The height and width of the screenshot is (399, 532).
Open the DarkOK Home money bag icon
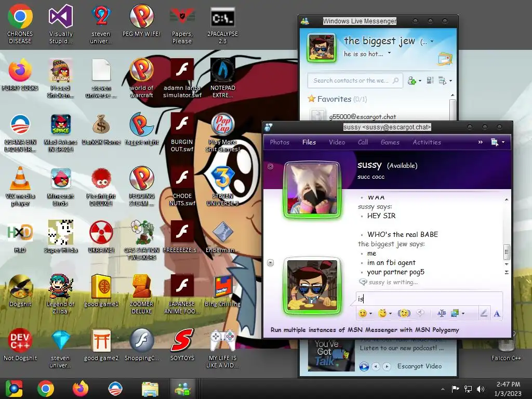pos(101,129)
